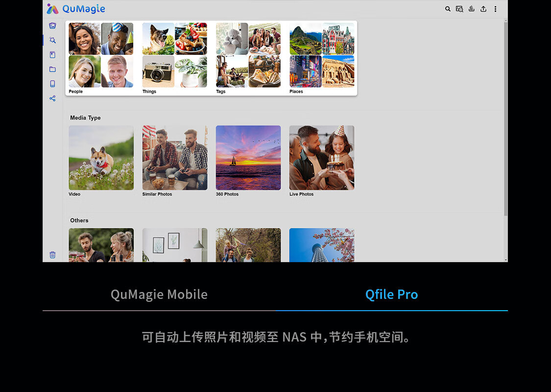Screen dimensions: 551x392
Task: Open the couple toasting wine thumbnail in Others
Action: [x=101, y=245]
